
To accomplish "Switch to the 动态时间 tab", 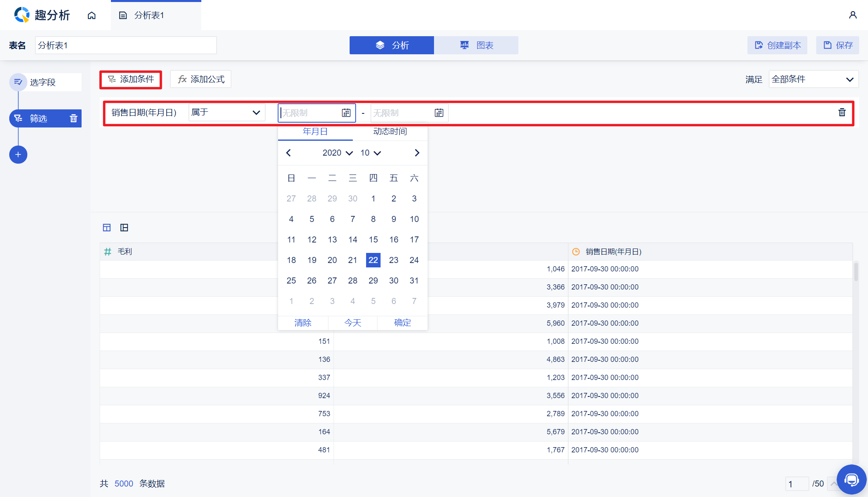I will (390, 131).
